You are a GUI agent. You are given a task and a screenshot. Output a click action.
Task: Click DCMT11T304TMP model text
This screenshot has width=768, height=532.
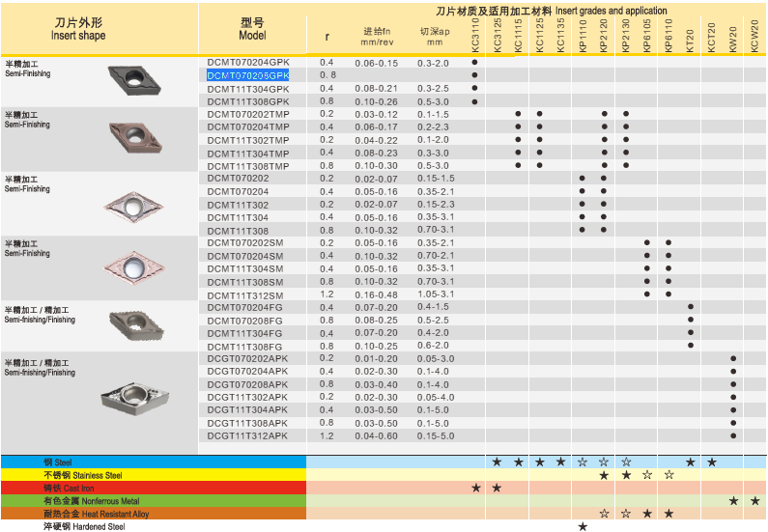[248, 154]
